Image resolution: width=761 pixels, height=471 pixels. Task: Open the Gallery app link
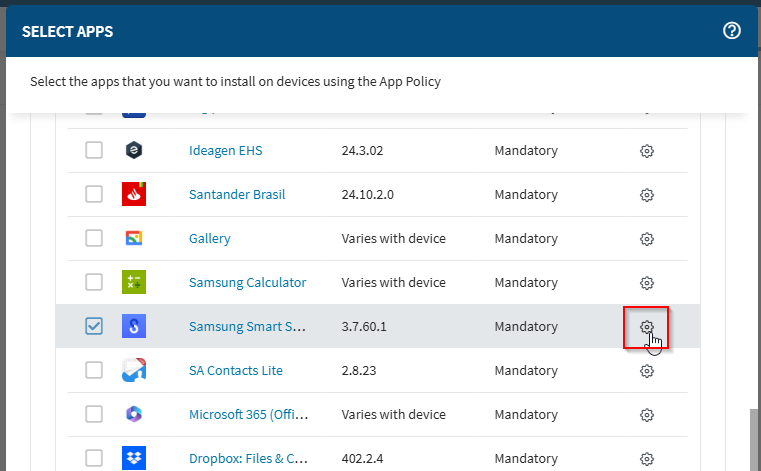[210, 238]
